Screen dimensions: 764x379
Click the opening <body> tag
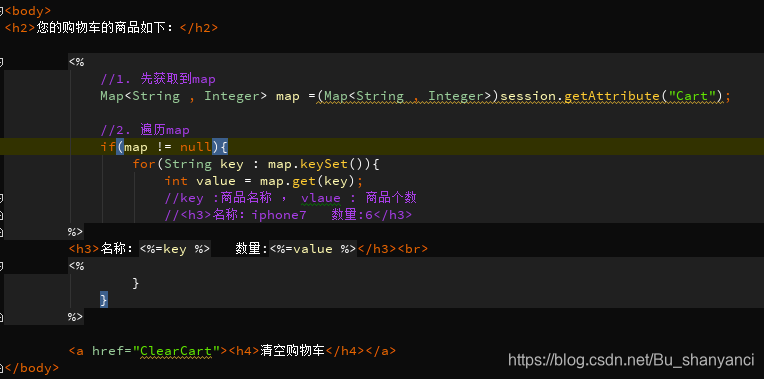click(x=27, y=11)
